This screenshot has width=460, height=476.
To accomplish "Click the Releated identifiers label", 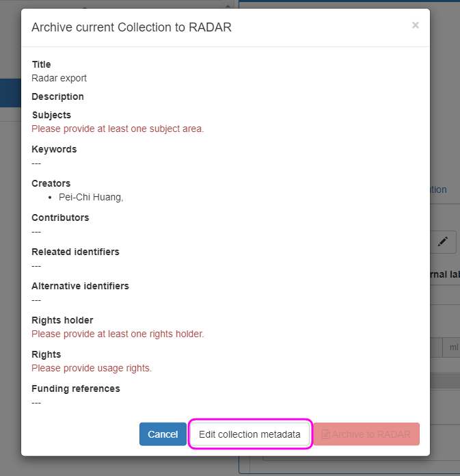I will click(75, 252).
